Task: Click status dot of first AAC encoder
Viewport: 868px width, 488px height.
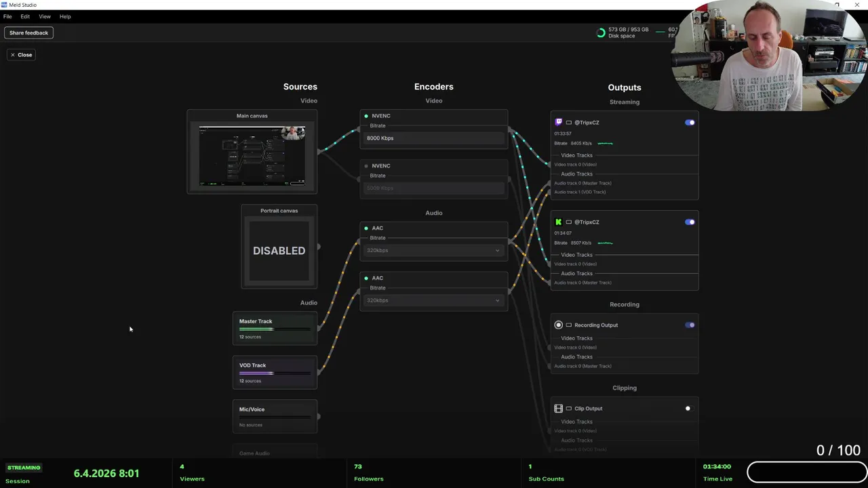Action: (366, 228)
